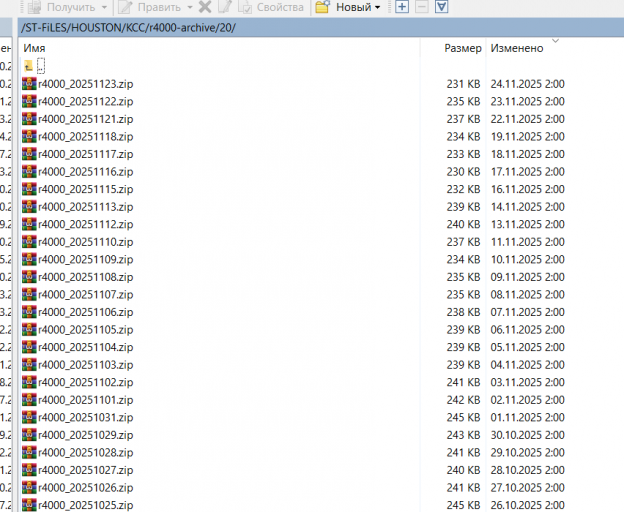Select file name r4000_20251031.zip
The height and width of the screenshot is (512, 624).
(x=86, y=417)
